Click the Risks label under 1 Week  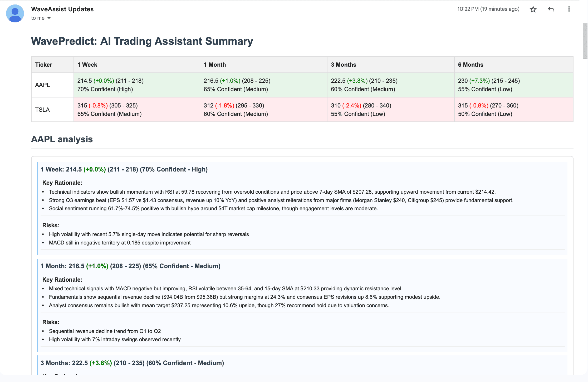tap(51, 226)
